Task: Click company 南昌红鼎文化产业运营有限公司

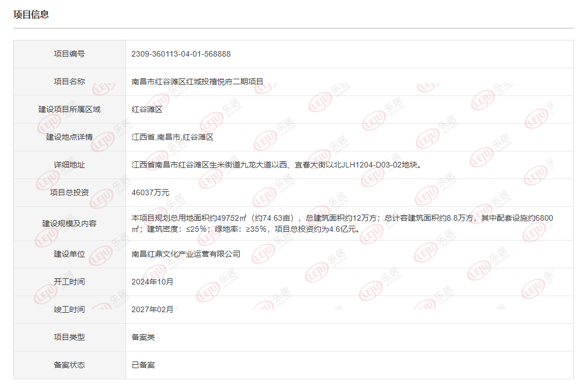Action: [x=186, y=254]
